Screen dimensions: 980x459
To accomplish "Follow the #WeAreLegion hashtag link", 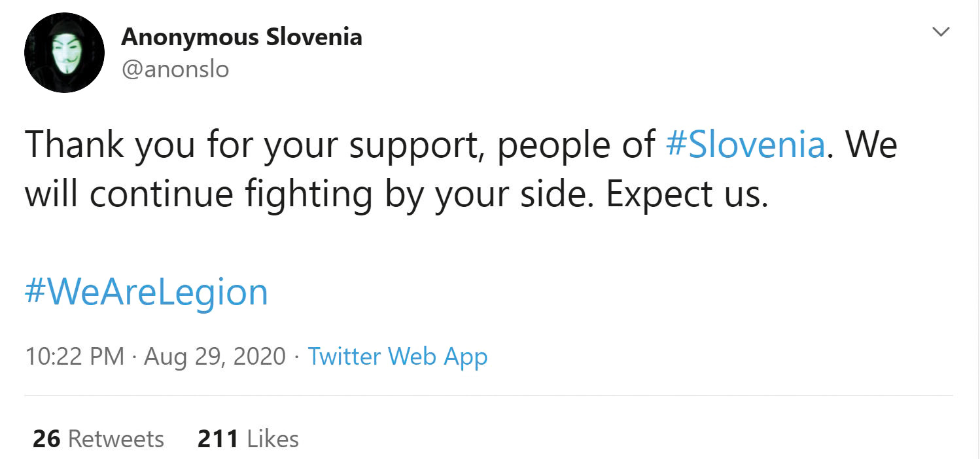I will pyautogui.click(x=147, y=292).
